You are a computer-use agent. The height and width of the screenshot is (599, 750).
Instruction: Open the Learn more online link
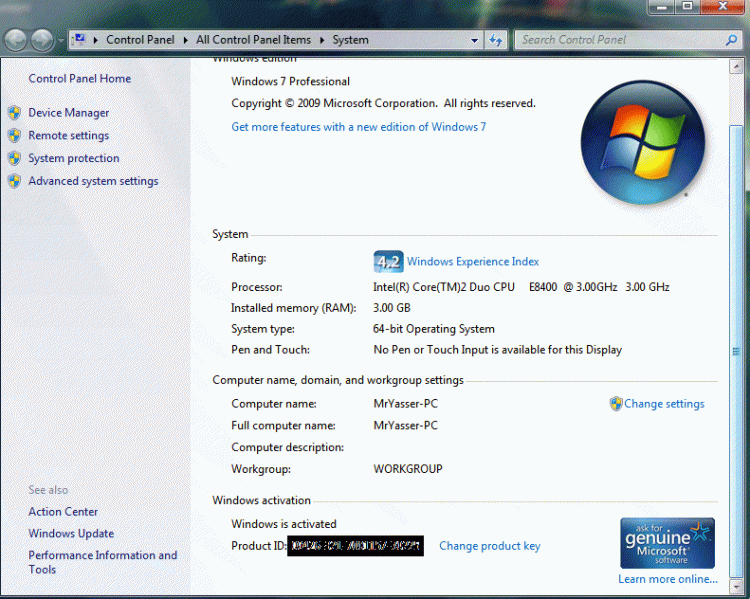tap(668, 579)
